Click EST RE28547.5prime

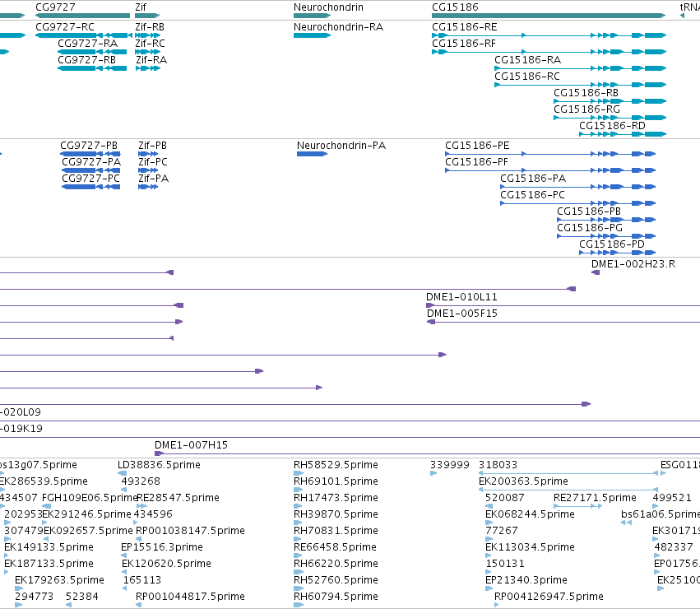pos(178,498)
